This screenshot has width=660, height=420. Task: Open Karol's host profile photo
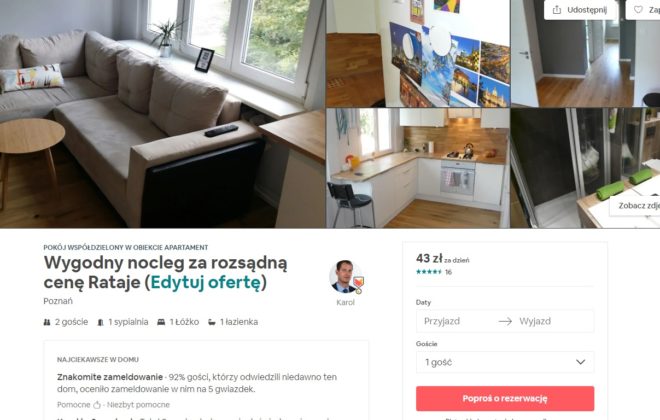click(345, 276)
